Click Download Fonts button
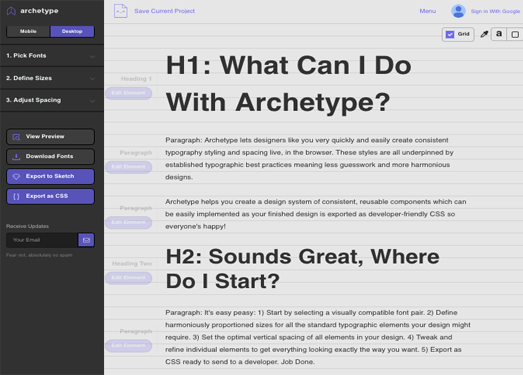This screenshot has height=375, width=523. pyautogui.click(x=50, y=156)
